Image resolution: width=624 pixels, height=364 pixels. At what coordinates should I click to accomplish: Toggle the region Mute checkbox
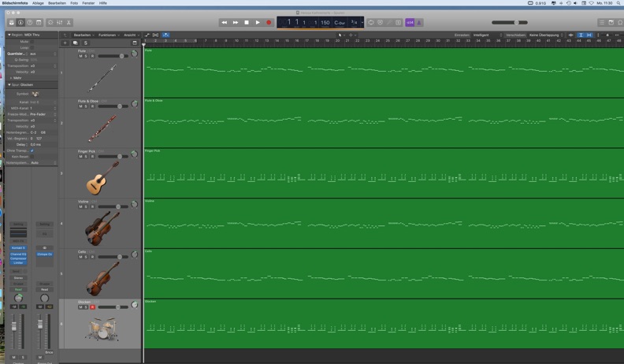pyautogui.click(x=32, y=42)
